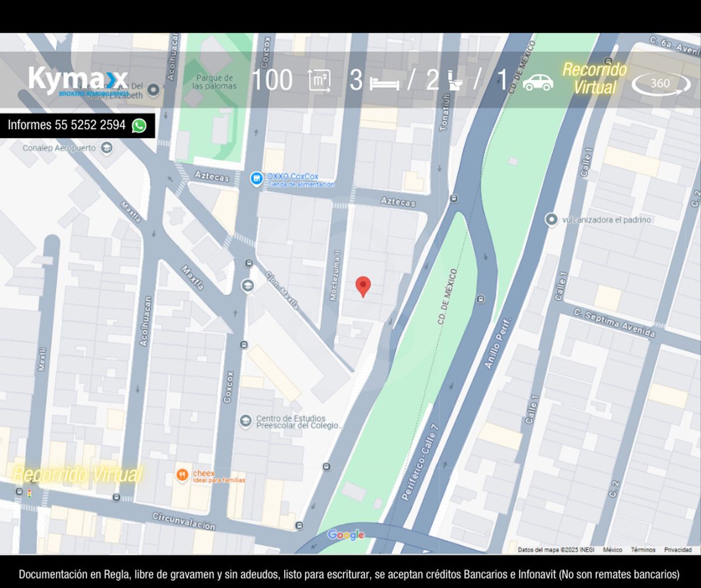This screenshot has width=701, height=588.
Task: Click the Periférico-Calle 7 road label
Action: [419, 461]
